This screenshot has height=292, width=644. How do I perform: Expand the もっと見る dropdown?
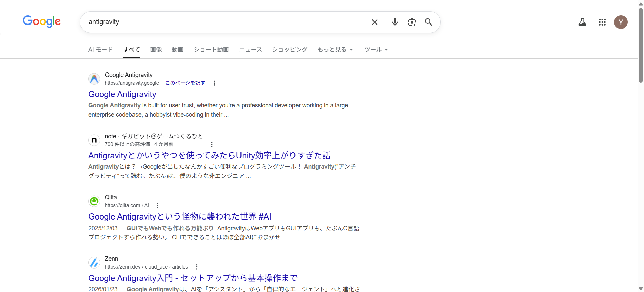[x=335, y=50]
